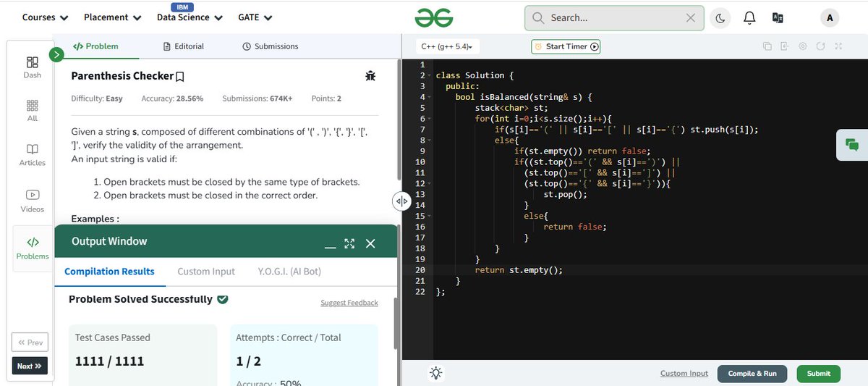Viewport: 868px width, 386px height.
Task: Click the Suggest Feedback link
Action: tap(349, 303)
